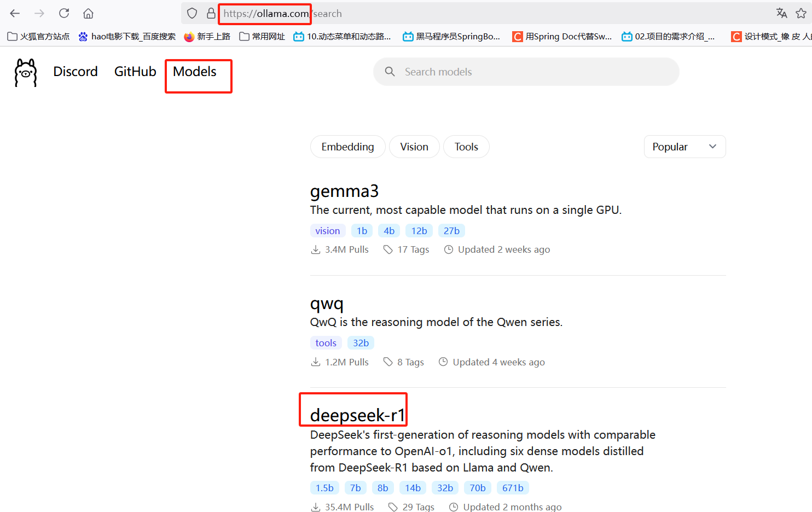Open the 用Spring Doc代替Sw bookmark
The image size is (812, 512).
tap(562, 37)
